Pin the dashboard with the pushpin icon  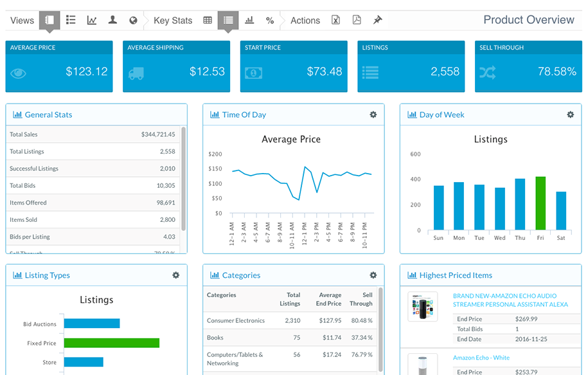click(377, 20)
